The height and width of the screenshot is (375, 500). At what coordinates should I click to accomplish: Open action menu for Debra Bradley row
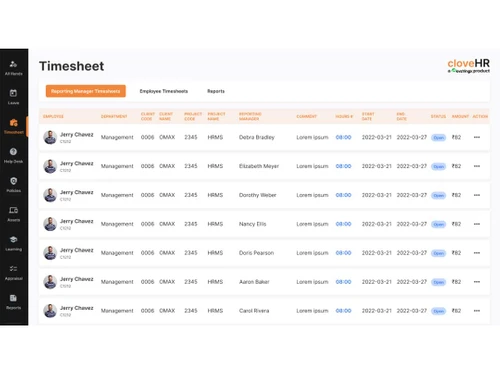point(477,137)
